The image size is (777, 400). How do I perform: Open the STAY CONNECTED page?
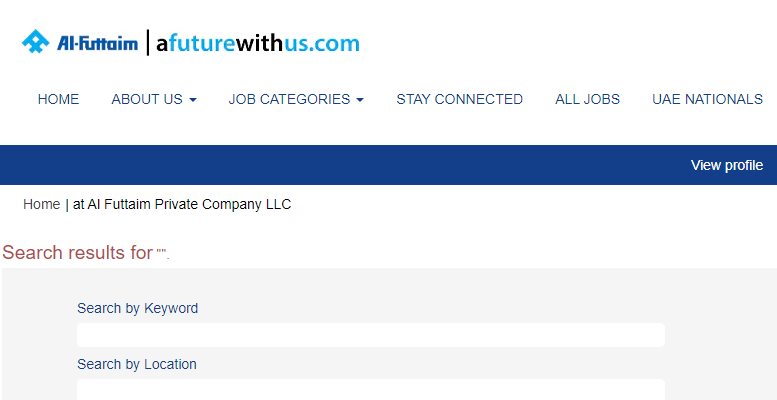459,99
